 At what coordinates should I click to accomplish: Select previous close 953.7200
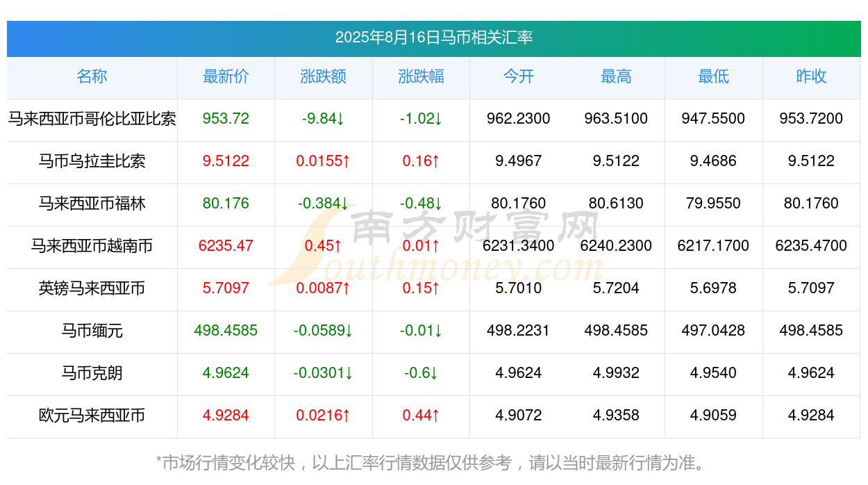tap(811, 119)
